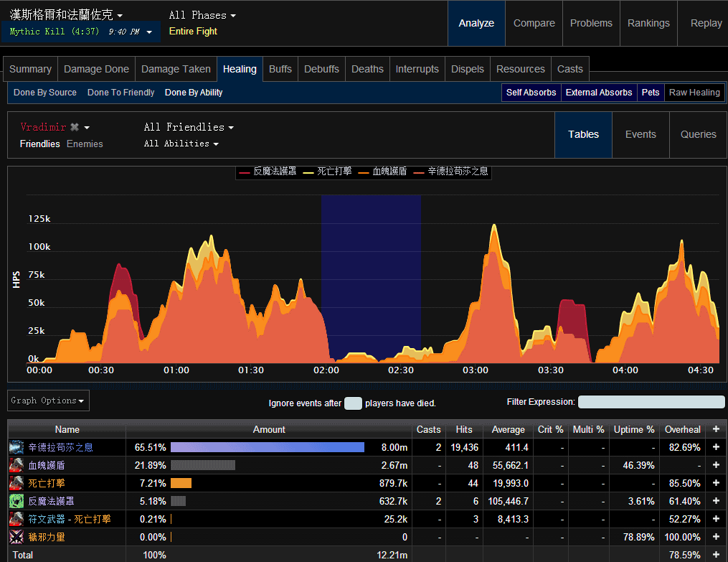Toggle Pets filter
The width and height of the screenshot is (728, 562).
[651, 93]
